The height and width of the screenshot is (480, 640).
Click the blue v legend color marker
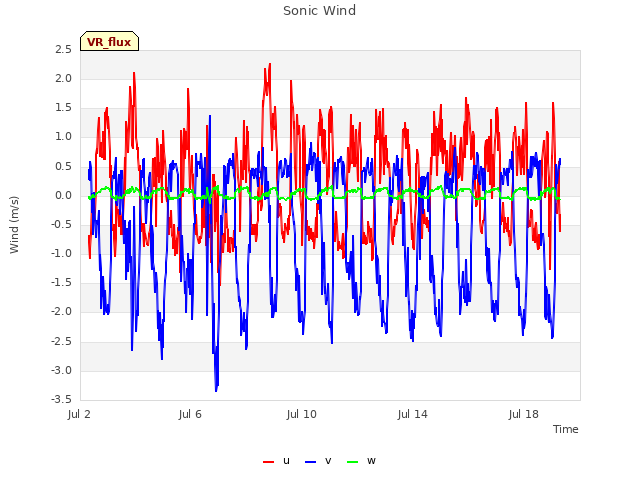(311, 462)
